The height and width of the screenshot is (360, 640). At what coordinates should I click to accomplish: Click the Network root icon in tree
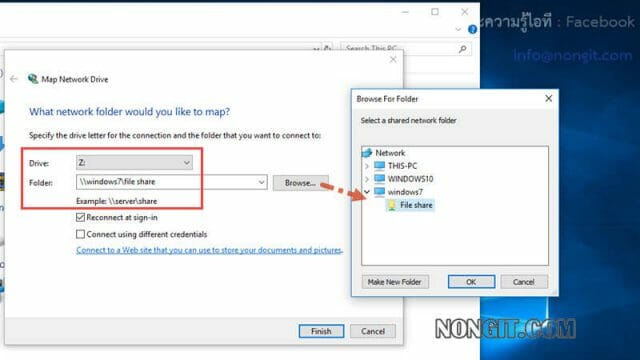click(x=367, y=153)
